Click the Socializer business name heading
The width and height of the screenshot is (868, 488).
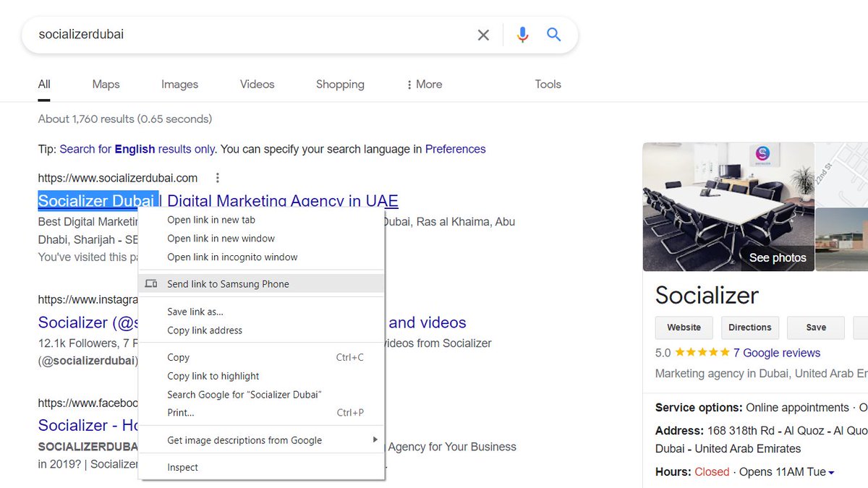pyautogui.click(x=707, y=295)
